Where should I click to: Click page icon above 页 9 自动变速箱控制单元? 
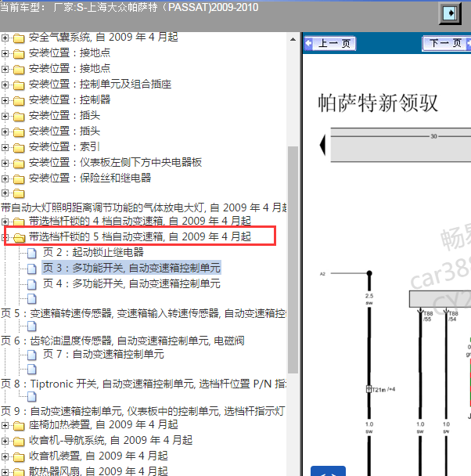click(x=32, y=397)
